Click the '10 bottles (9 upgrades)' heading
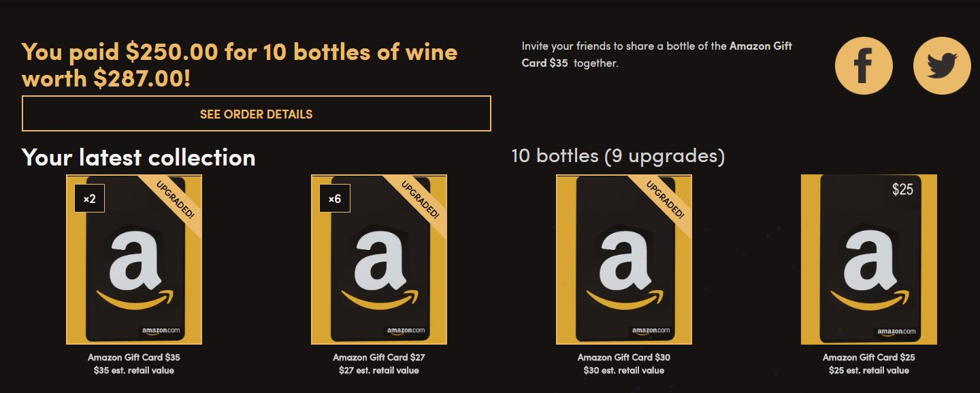980x393 pixels. (x=618, y=156)
